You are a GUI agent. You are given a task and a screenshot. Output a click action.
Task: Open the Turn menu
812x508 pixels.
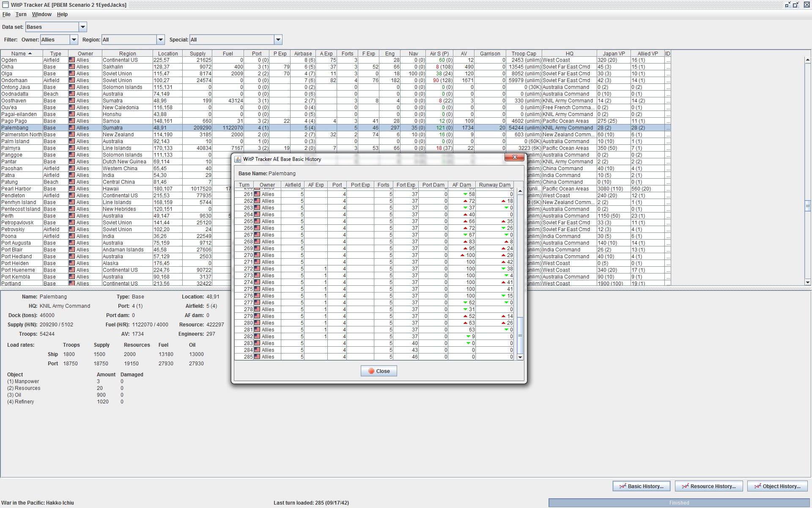coord(21,14)
